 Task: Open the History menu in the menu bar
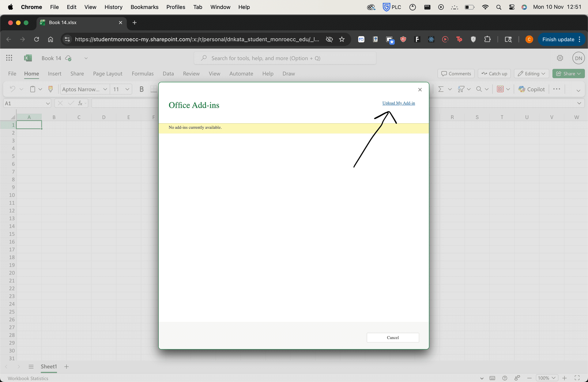click(113, 7)
